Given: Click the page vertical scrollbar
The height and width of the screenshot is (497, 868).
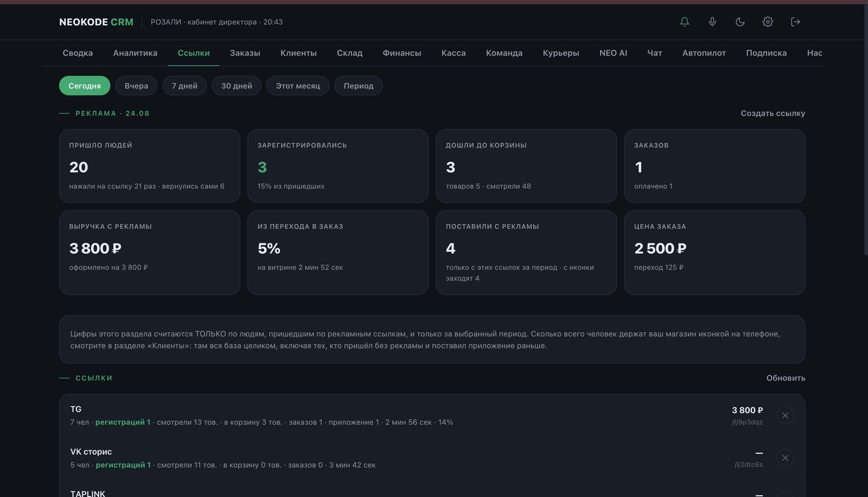Looking at the screenshot, I should (x=865, y=130).
